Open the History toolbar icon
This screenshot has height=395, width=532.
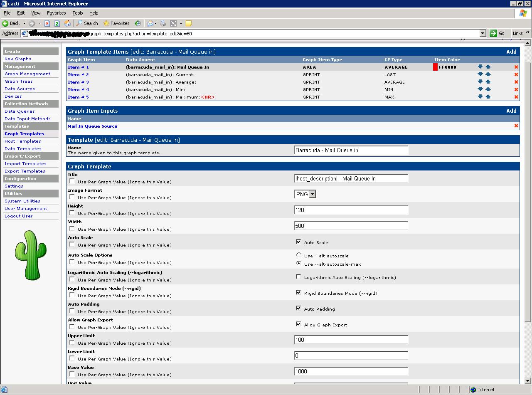pyautogui.click(x=138, y=23)
